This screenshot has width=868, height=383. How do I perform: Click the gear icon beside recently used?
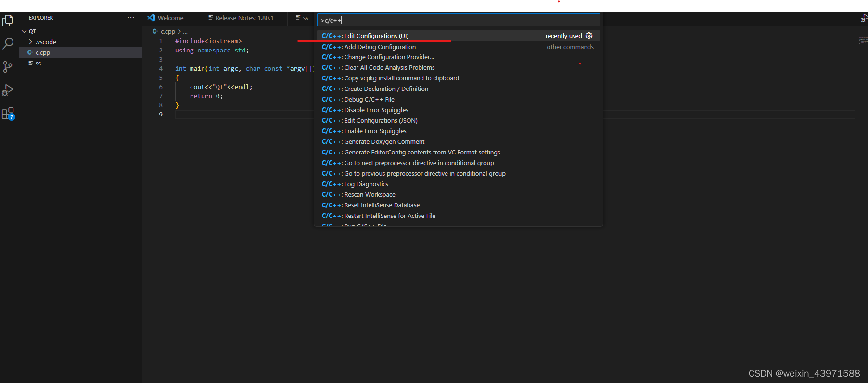point(589,36)
